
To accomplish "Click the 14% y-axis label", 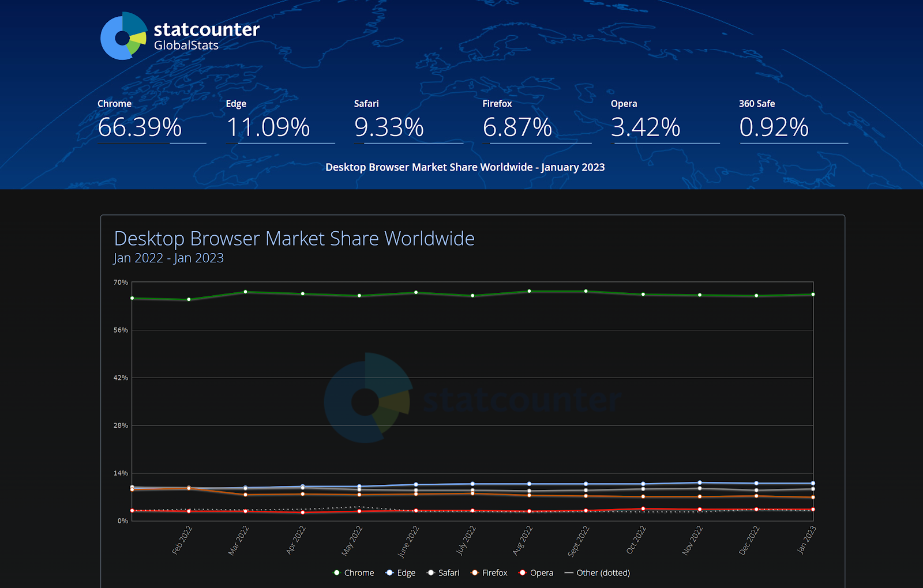I will pos(121,473).
